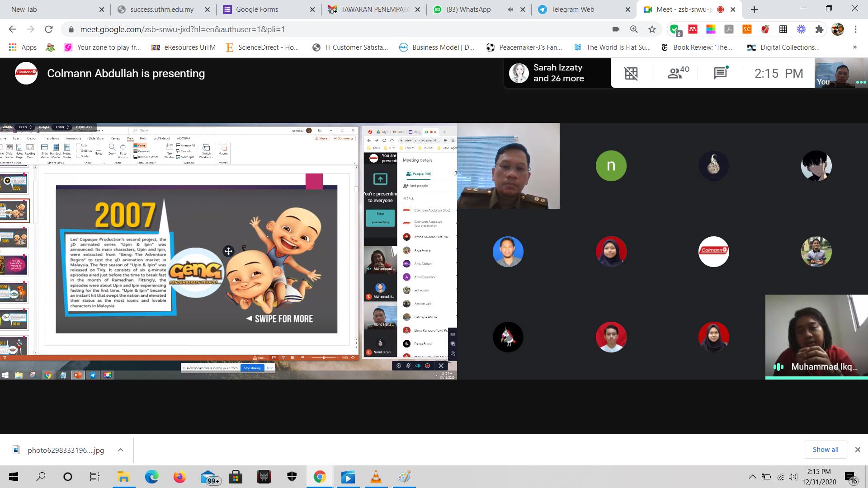Expand Sarah Izzaty and 26 more list
This screenshot has height=488, width=868.
[x=557, y=73]
